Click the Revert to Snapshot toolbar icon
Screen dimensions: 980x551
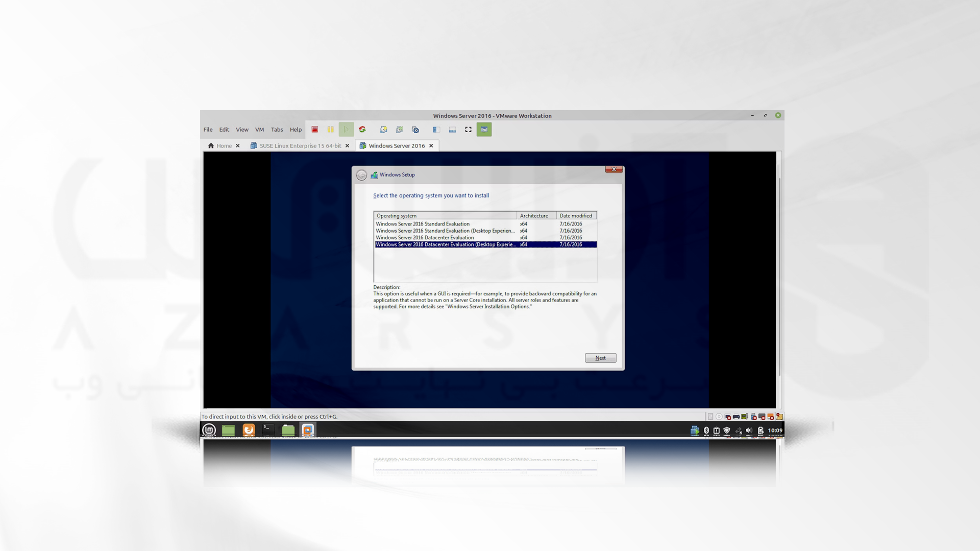(400, 130)
